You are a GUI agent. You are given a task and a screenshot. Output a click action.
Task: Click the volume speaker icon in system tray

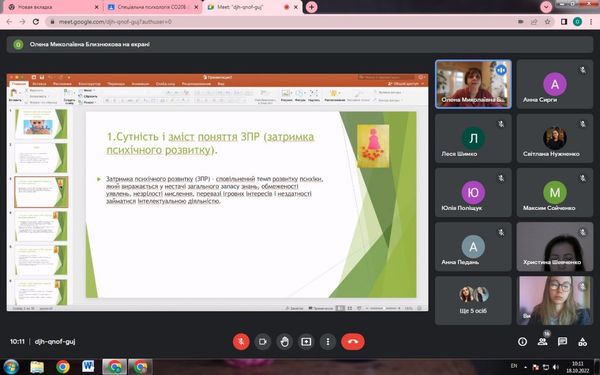(556, 367)
